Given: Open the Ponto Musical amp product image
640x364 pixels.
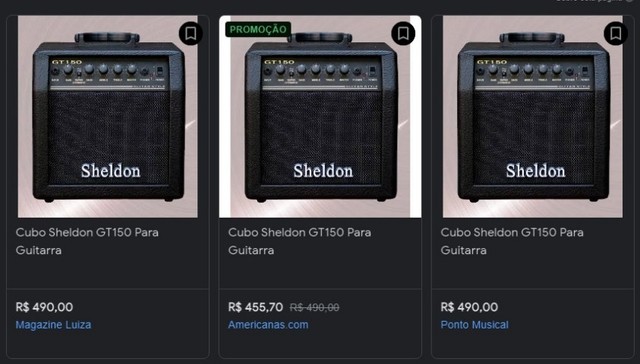Looking at the screenshot, I should [x=533, y=117].
